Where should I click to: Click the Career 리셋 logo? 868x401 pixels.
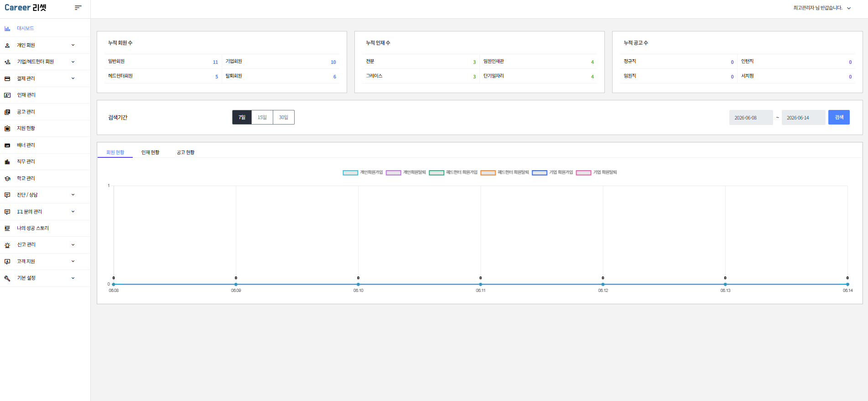[26, 8]
